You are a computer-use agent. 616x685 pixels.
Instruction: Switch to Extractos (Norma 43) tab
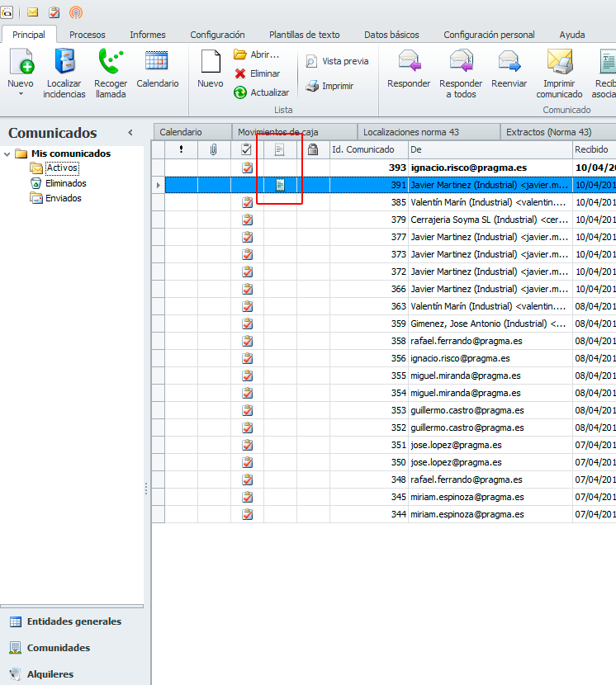click(x=558, y=132)
